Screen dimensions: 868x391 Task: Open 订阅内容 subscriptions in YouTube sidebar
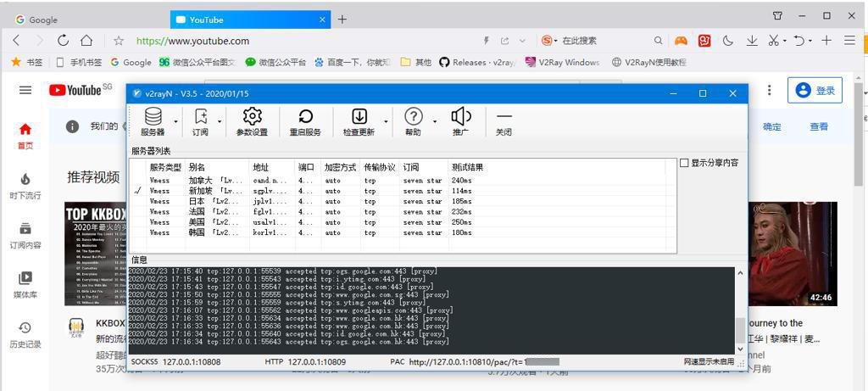[25, 236]
